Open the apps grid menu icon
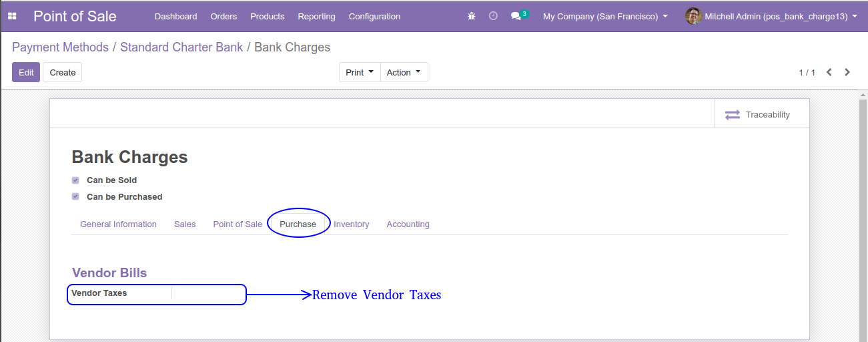868x342 pixels. click(12, 16)
